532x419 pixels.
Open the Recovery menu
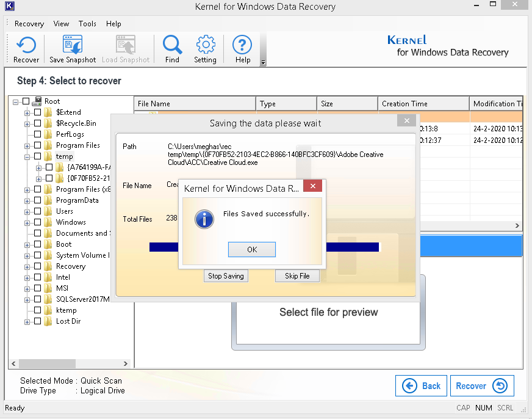point(29,24)
